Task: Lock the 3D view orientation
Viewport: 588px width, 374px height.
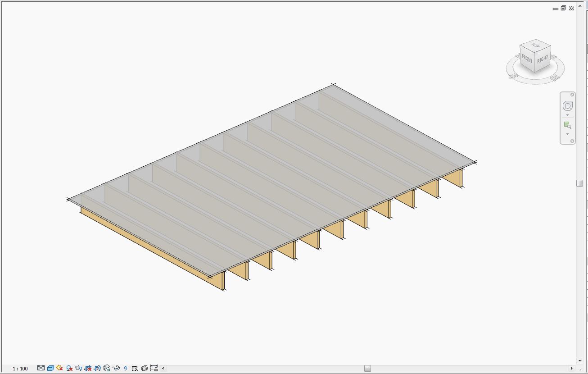Action: pos(106,368)
